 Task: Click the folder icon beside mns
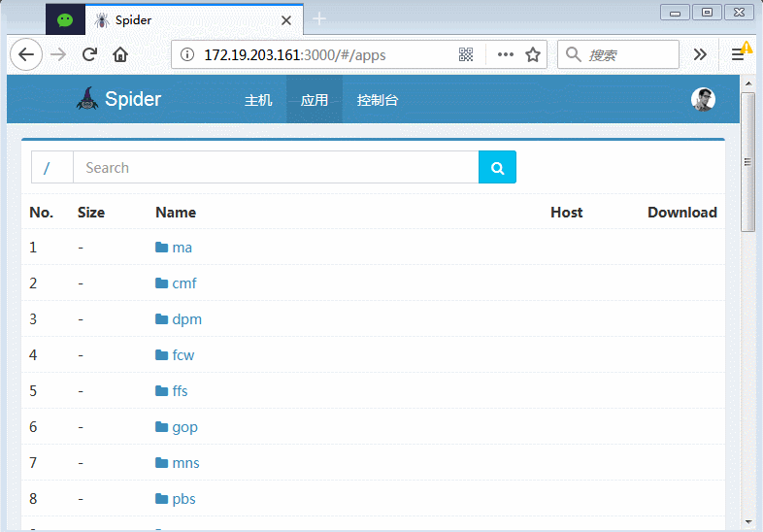(x=161, y=463)
